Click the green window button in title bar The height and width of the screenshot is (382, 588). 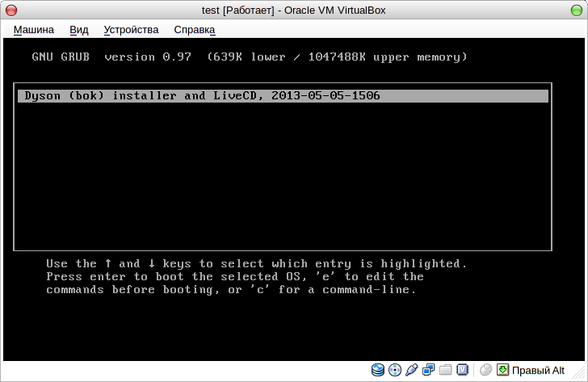coord(577,10)
